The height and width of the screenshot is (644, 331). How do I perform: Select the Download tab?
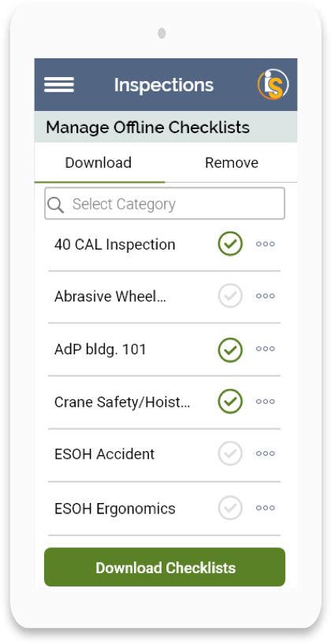99,163
